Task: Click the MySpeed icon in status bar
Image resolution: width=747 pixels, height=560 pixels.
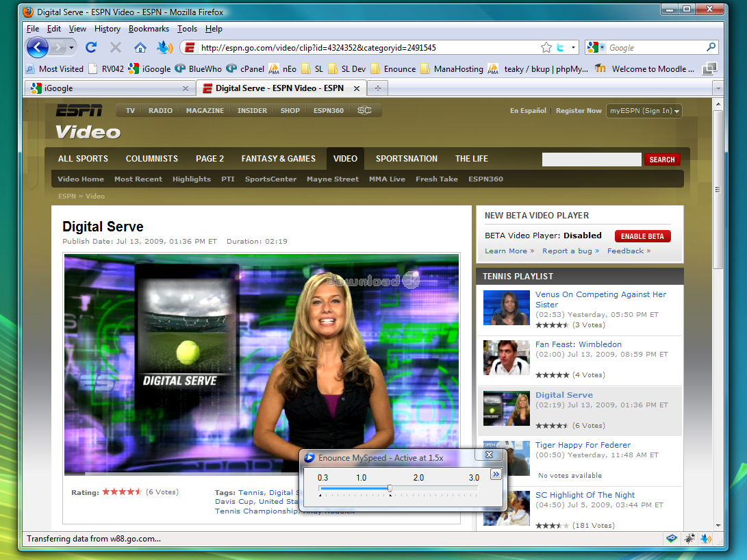Action: [x=706, y=539]
